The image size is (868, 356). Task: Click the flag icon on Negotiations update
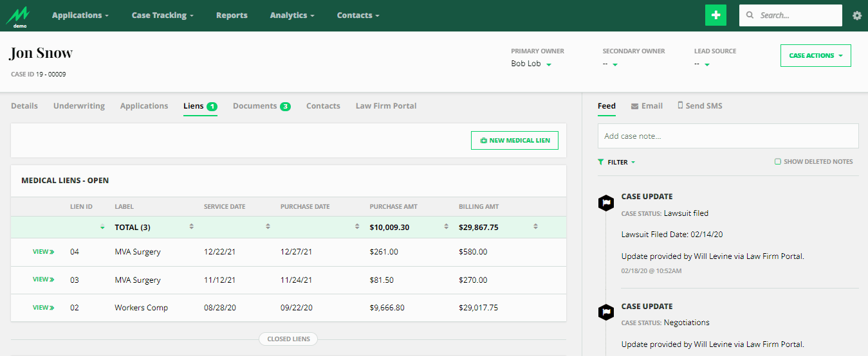tap(605, 313)
